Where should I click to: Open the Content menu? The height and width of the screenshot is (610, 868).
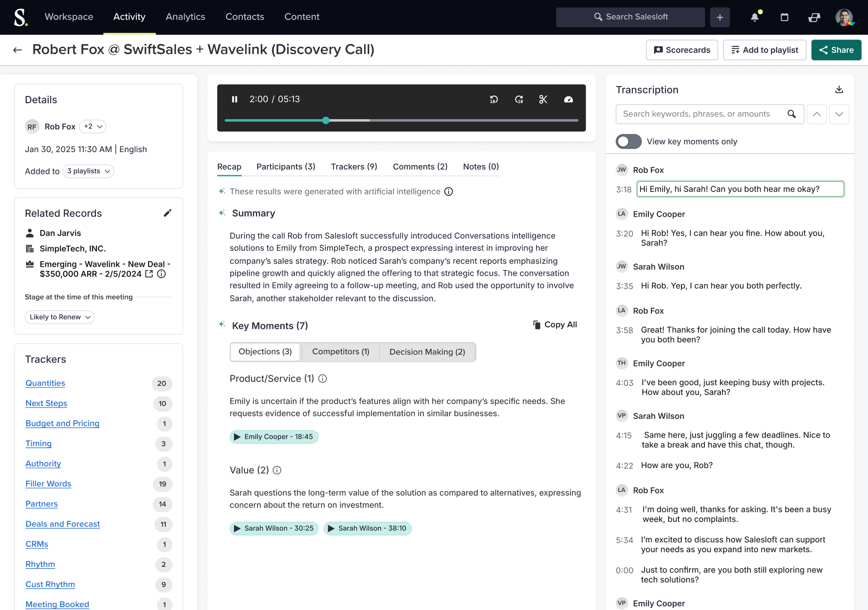pyautogui.click(x=302, y=17)
